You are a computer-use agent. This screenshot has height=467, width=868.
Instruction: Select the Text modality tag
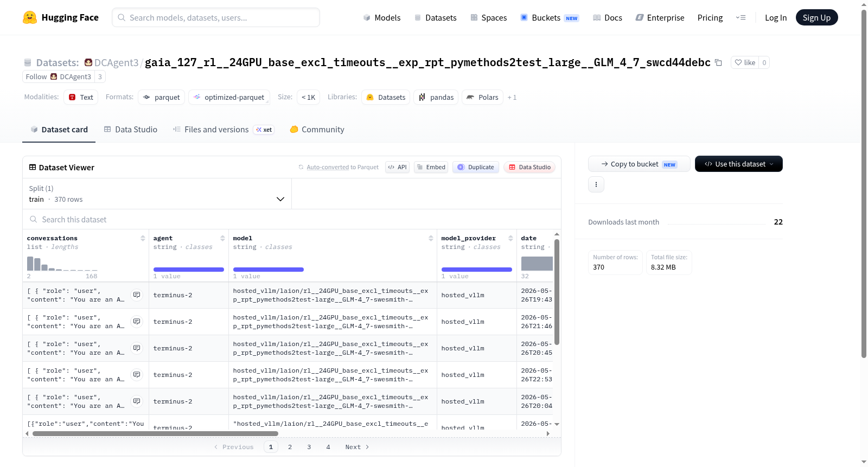coord(81,97)
